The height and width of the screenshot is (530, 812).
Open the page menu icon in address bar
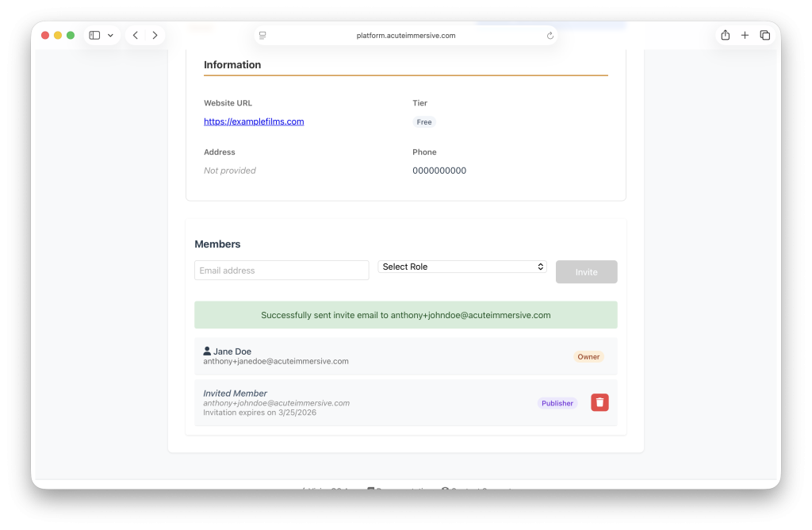click(262, 36)
